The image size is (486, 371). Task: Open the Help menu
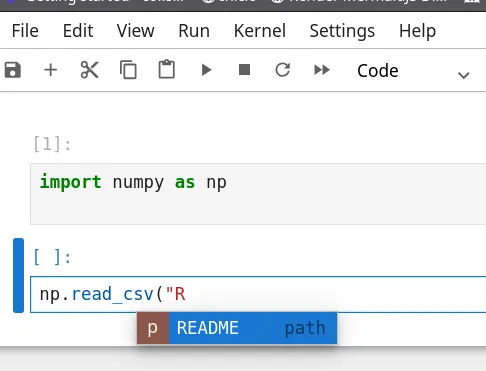(x=417, y=31)
